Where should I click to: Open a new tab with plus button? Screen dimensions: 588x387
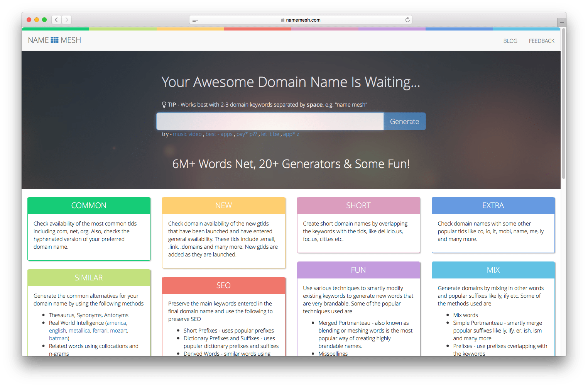(562, 23)
